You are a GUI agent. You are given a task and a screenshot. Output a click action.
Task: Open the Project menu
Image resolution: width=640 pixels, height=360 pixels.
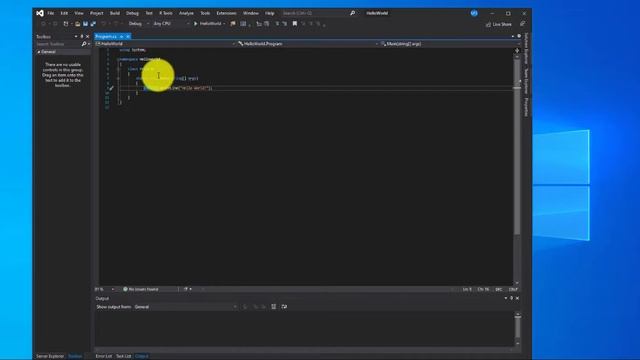[97, 13]
